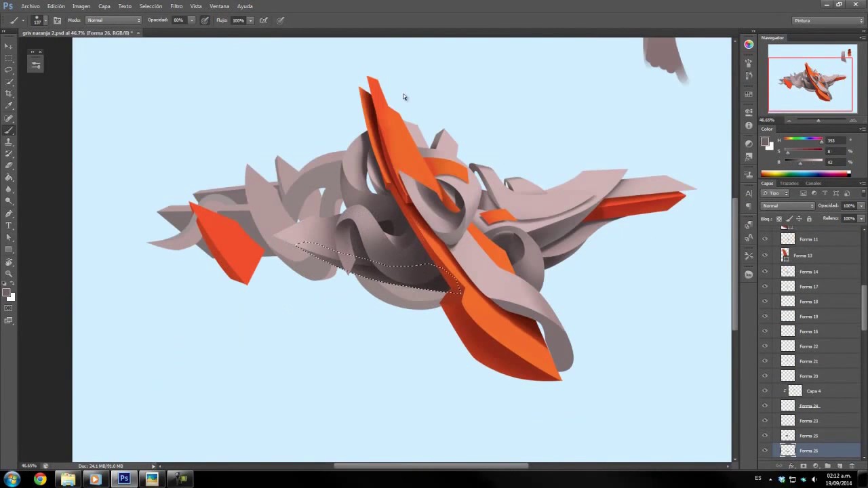
Task: Select the Zoom magnifier tool
Action: 9,274
